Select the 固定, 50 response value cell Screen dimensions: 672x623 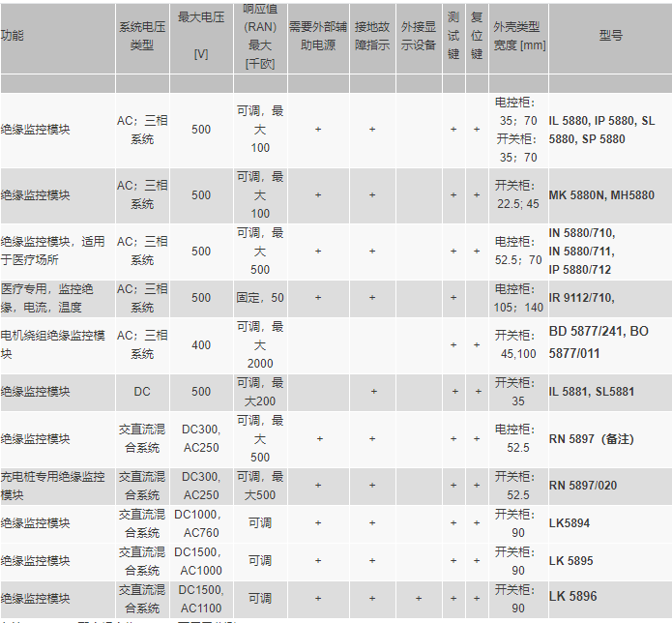tap(260, 298)
